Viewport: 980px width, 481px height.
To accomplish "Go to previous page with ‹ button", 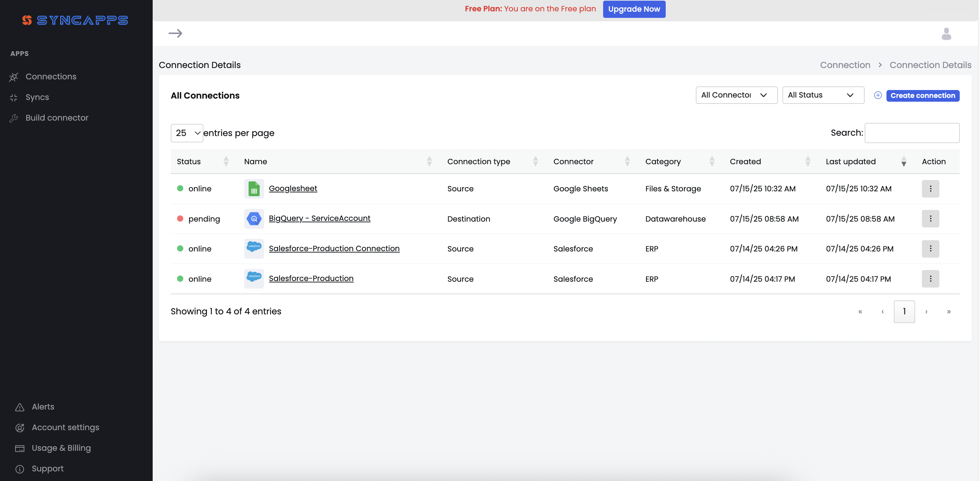I will tap(883, 312).
